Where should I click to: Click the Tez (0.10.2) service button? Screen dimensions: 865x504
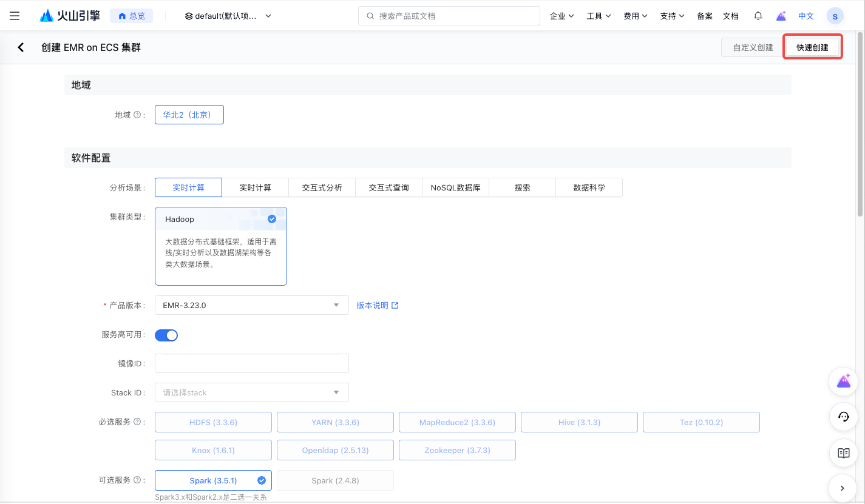(701, 422)
